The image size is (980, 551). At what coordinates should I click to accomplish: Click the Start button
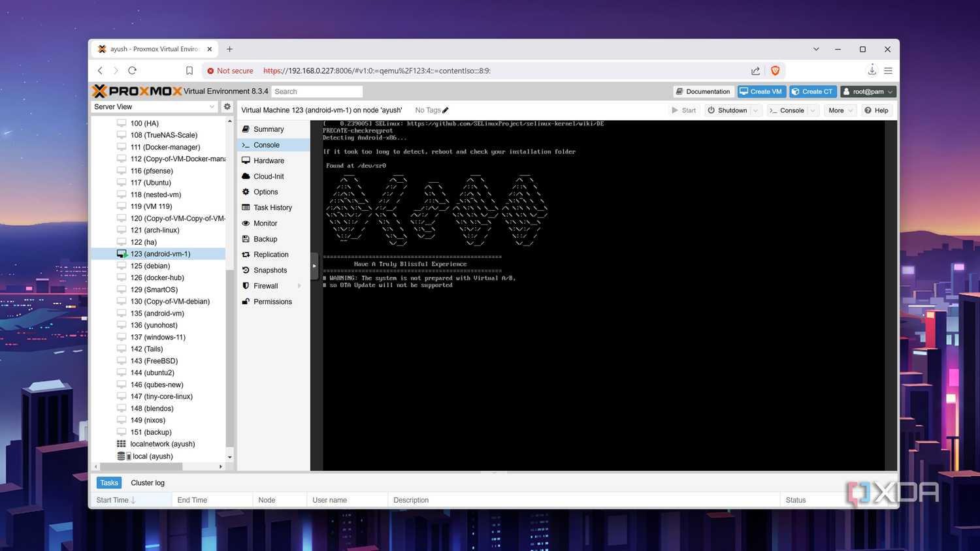click(x=684, y=110)
